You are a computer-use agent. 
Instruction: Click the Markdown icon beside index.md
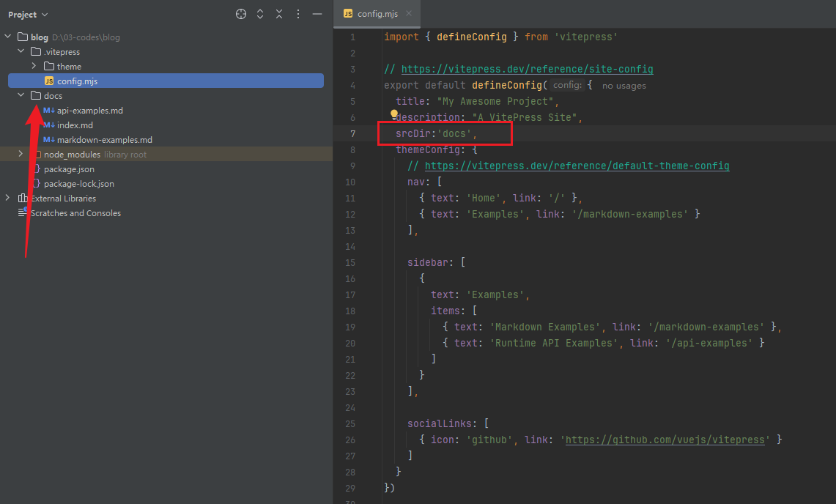tap(48, 125)
